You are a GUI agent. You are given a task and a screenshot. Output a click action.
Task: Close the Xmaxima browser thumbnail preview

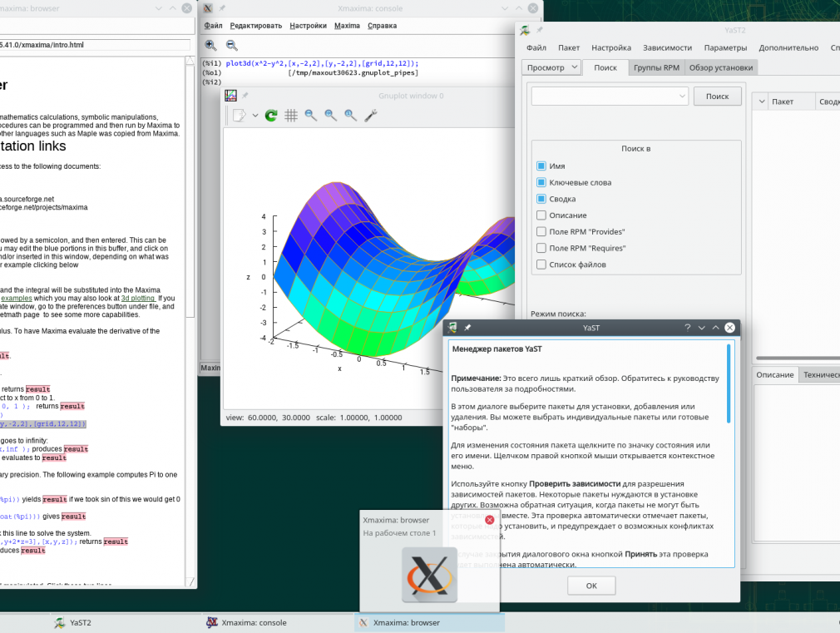[x=490, y=520]
